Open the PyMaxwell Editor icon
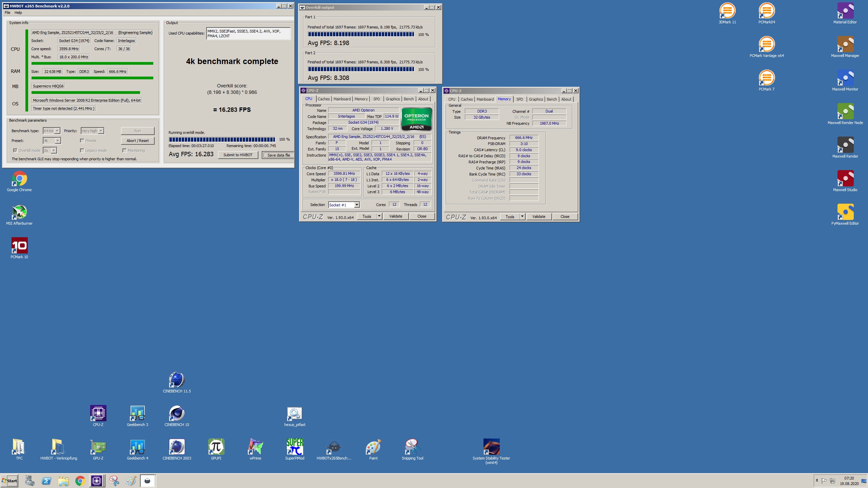Viewport: 868px width, 488px height. pos(845,215)
